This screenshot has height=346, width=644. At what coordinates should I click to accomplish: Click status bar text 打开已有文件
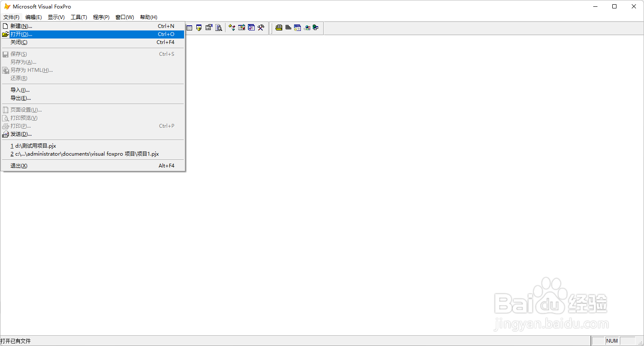16,341
